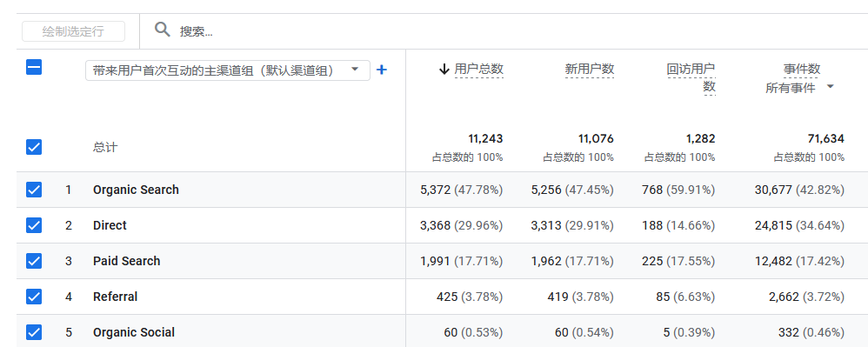Uncheck the Paid Search row checkbox
The image size is (868, 347).
click(x=34, y=261)
